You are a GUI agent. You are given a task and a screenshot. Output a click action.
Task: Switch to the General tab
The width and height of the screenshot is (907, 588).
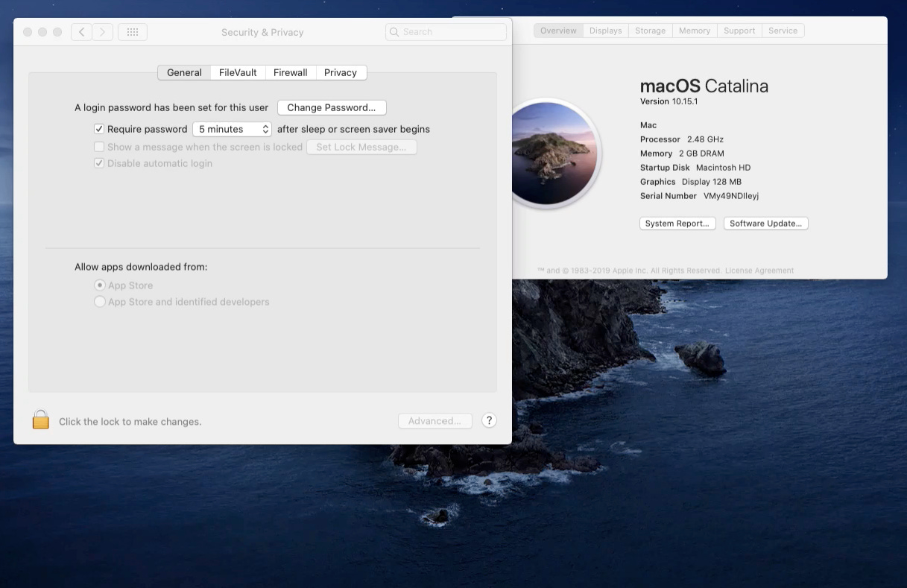184,72
